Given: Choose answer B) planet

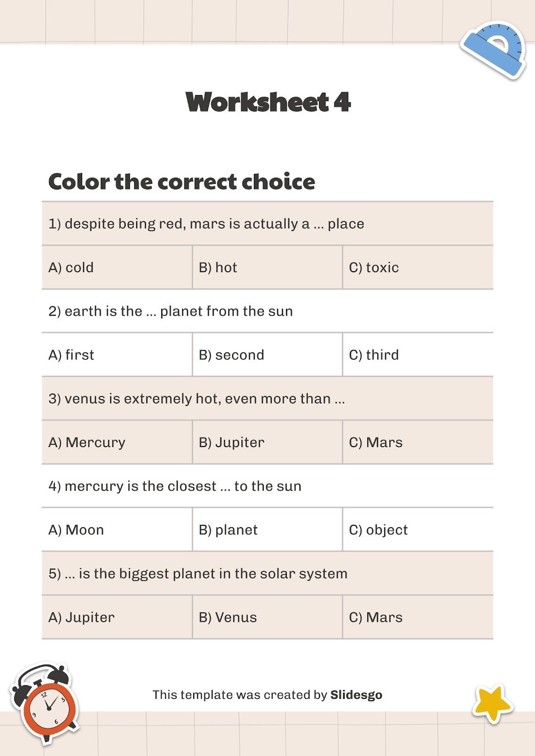Looking at the screenshot, I should (x=228, y=530).
